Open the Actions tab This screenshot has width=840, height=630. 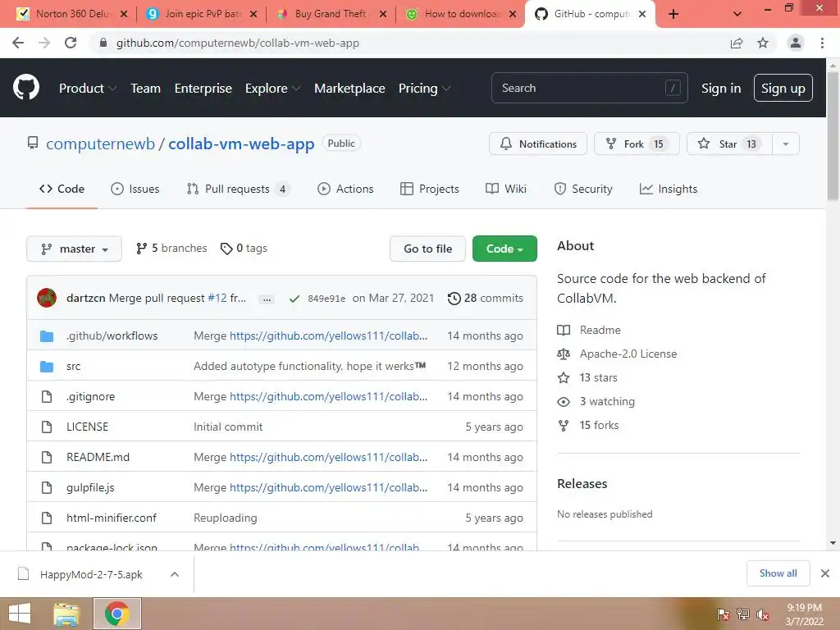tap(345, 189)
